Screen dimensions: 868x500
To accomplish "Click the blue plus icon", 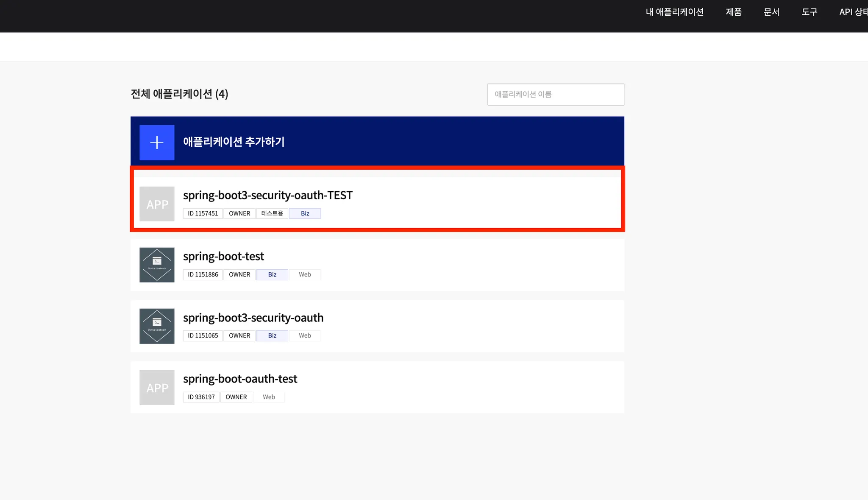I will [x=157, y=142].
